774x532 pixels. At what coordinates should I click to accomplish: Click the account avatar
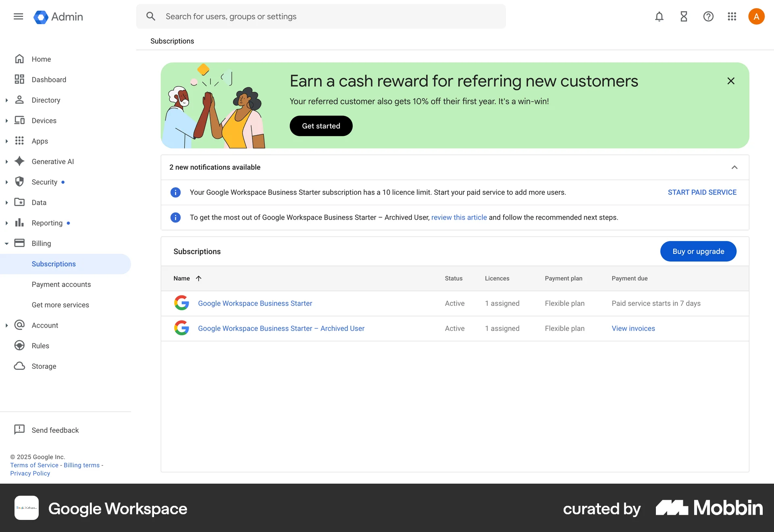(x=756, y=17)
